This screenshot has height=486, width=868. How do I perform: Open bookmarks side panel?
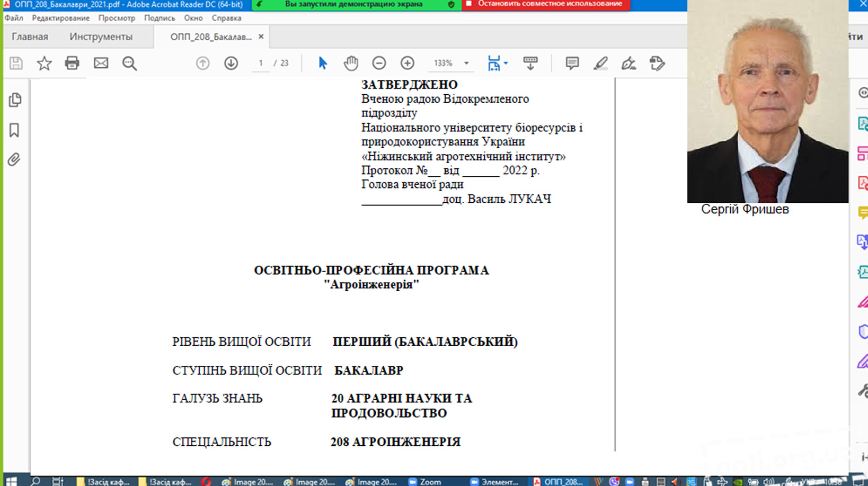(x=14, y=130)
